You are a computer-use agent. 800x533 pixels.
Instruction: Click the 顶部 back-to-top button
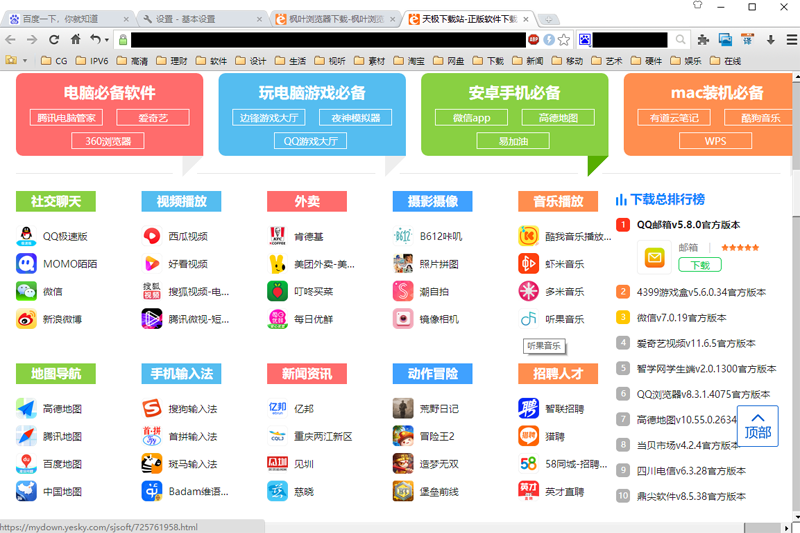[758, 425]
